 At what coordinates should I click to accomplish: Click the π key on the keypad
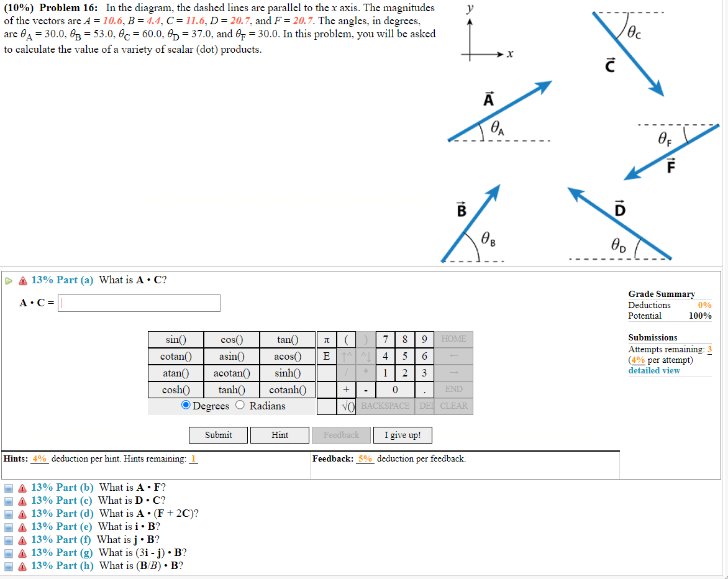click(325, 339)
